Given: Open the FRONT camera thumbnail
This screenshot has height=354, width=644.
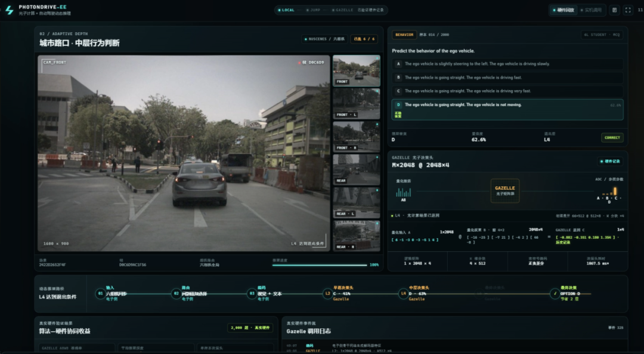Looking at the screenshot, I should 356,70.
